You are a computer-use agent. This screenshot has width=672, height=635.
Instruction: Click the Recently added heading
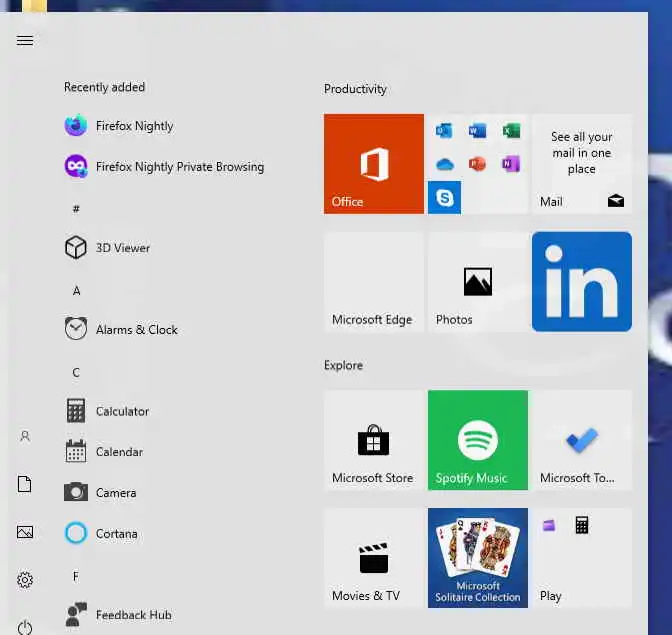(x=105, y=87)
